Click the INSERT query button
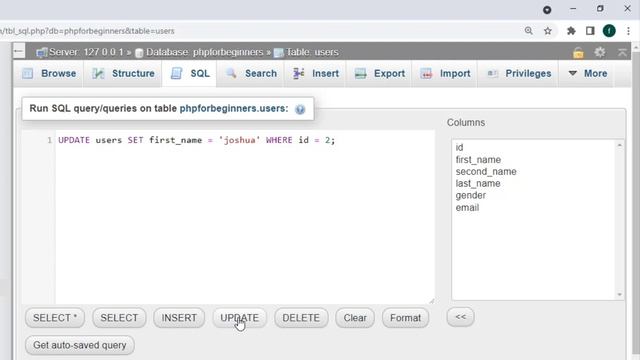This screenshot has width=640, height=360. click(179, 318)
